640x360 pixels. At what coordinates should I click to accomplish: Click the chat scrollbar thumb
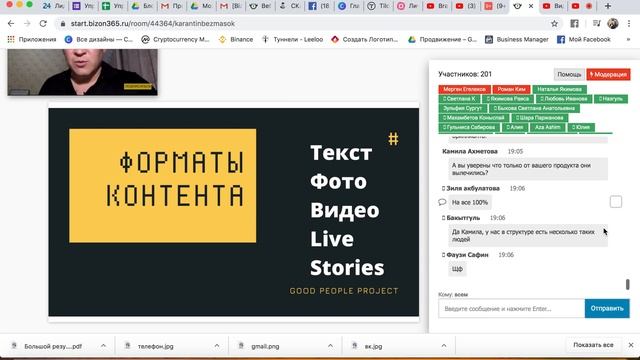627,284
